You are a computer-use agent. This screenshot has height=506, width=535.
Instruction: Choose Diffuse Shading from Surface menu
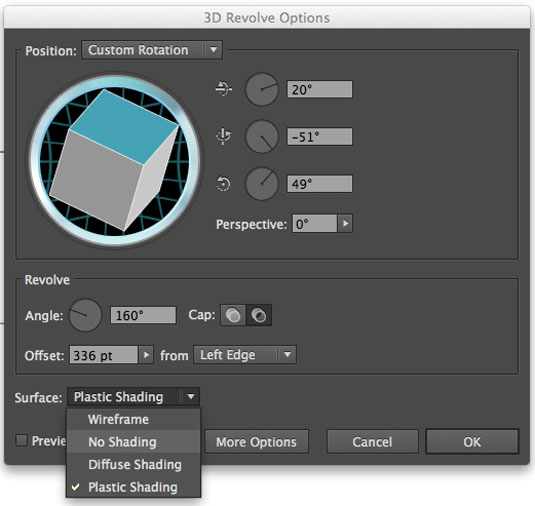point(133,464)
